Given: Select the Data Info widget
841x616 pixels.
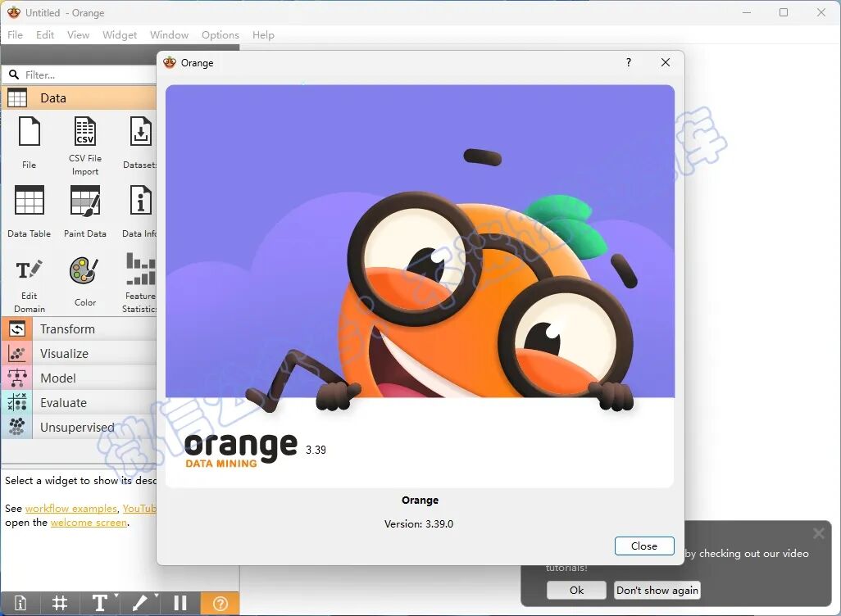Looking at the screenshot, I should [x=139, y=211].
